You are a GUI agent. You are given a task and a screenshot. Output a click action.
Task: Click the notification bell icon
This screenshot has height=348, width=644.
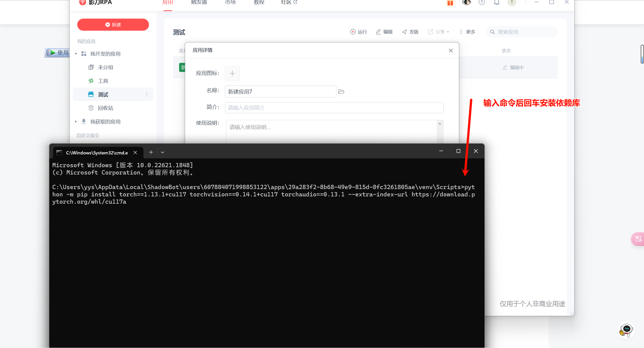[497, 3]
